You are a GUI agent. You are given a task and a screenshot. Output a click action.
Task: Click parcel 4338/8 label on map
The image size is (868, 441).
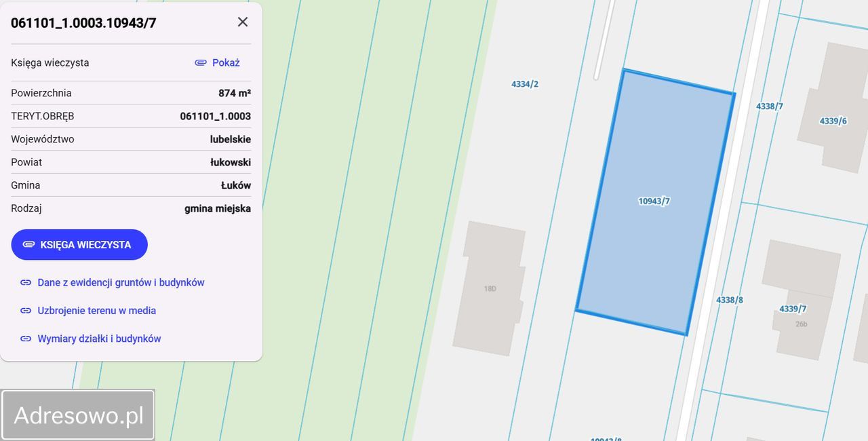point(730,300)
